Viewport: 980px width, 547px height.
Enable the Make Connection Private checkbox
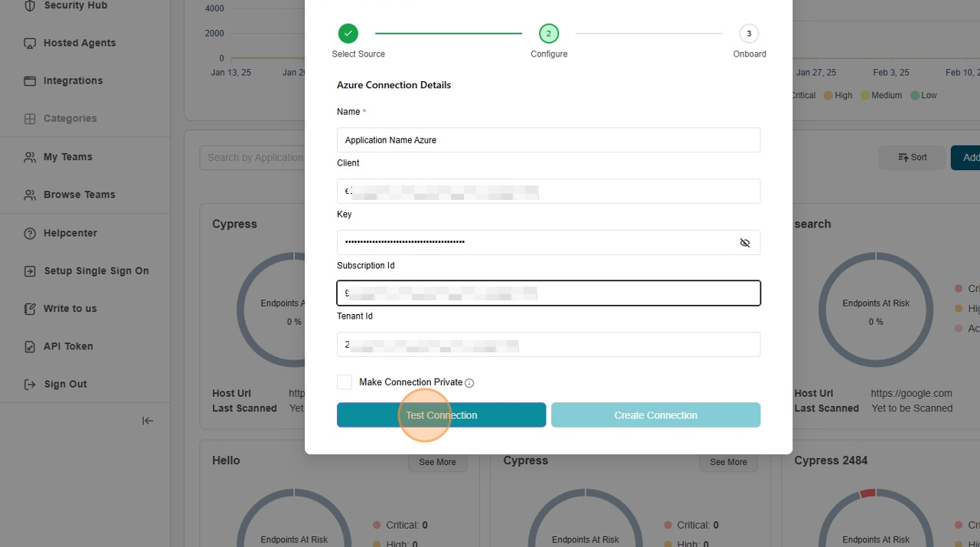345,382
